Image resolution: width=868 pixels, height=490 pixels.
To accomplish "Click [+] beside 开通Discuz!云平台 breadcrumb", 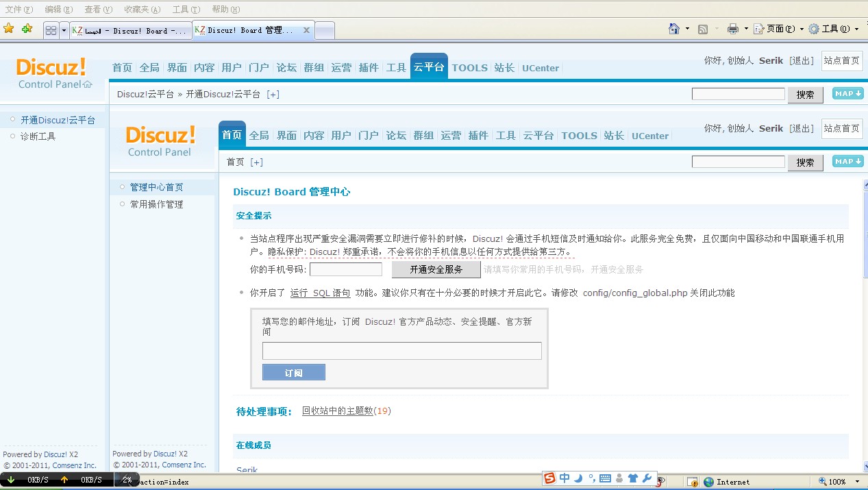I will 273,94.
